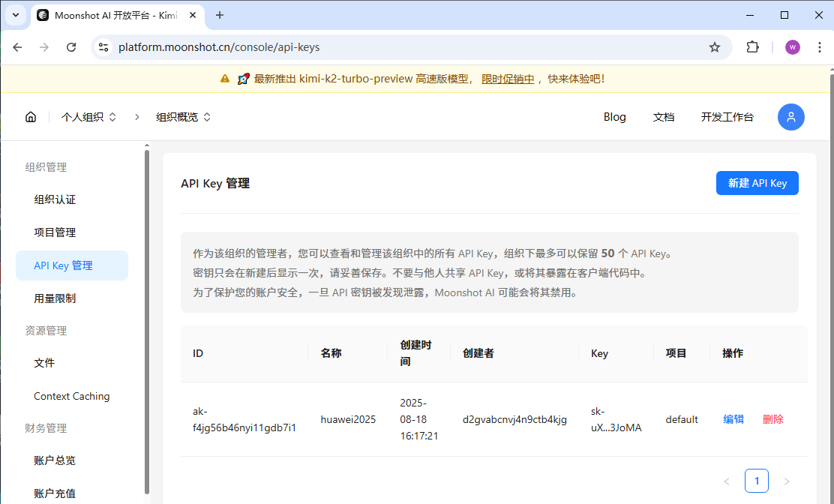
Task: Click the key ID ak-f4jg56b46nyi11gdb7i1
Action: click(x=244, y=419)
